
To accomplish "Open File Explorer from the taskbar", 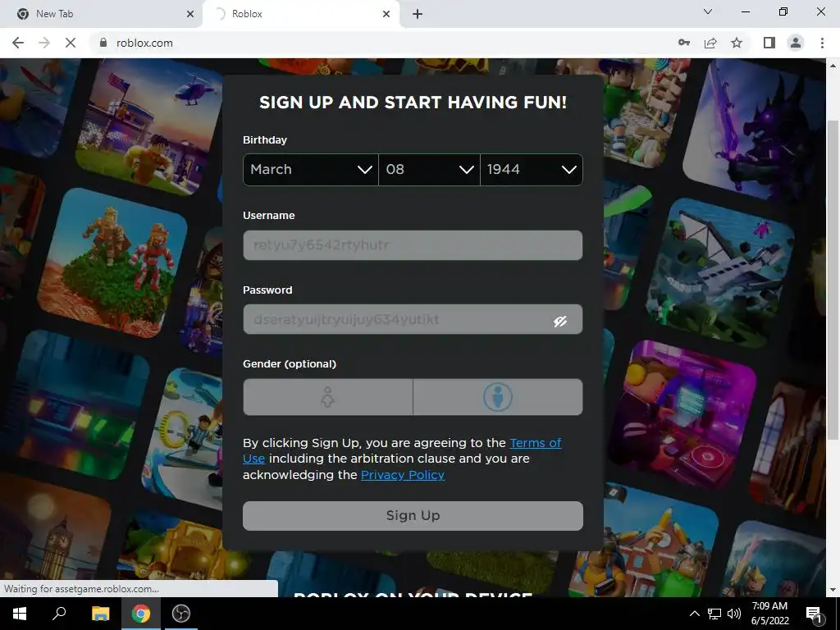I will point(100,614).
